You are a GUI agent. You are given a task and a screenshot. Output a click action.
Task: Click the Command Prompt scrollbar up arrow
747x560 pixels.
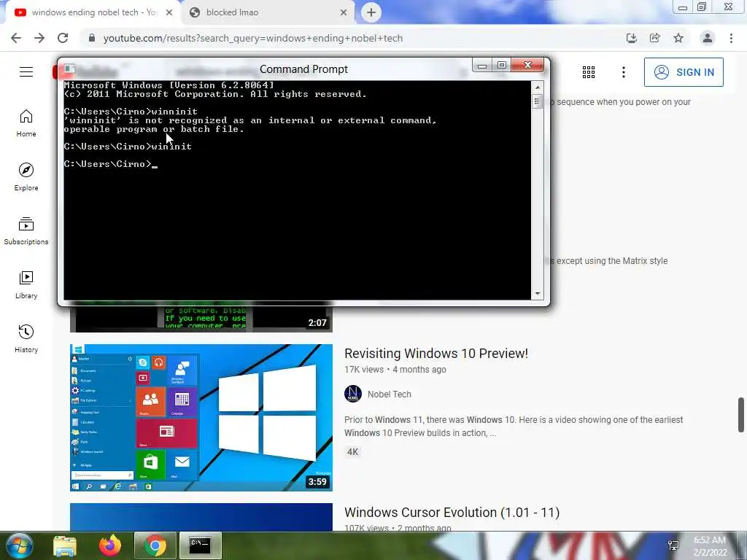point(538,87)
